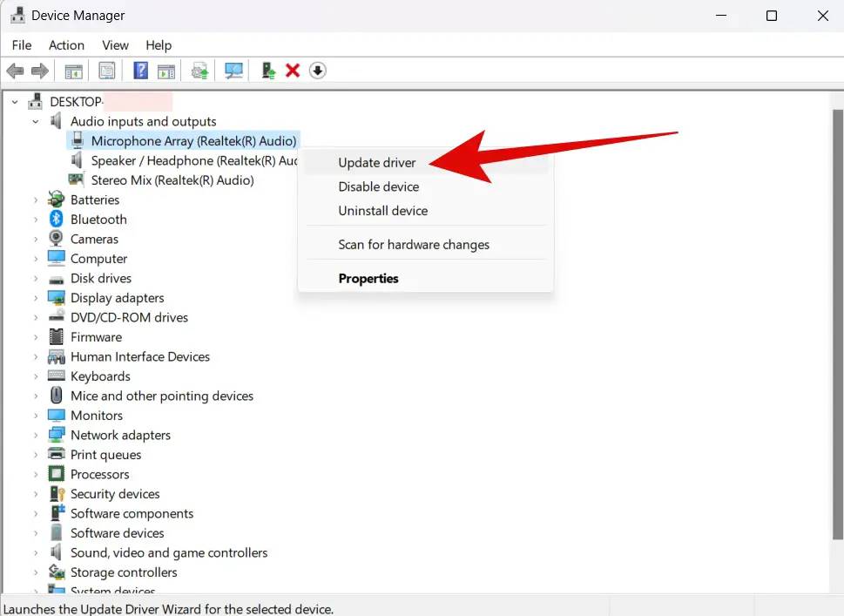Image resolution: width=844 pixels, height=616 pixels.
Task: Click the Bluetooth category icon
Action: pyautogui.click(x=56, y=220)
